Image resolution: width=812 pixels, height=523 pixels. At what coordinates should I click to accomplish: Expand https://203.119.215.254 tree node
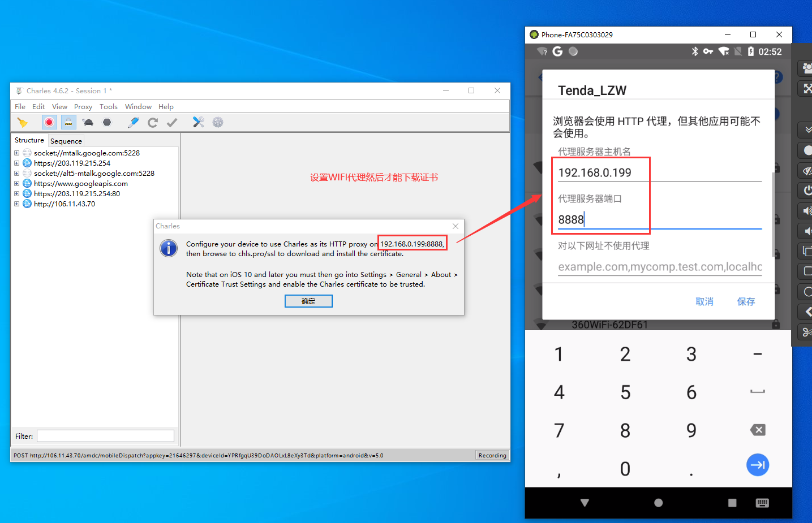click(16, 163)
